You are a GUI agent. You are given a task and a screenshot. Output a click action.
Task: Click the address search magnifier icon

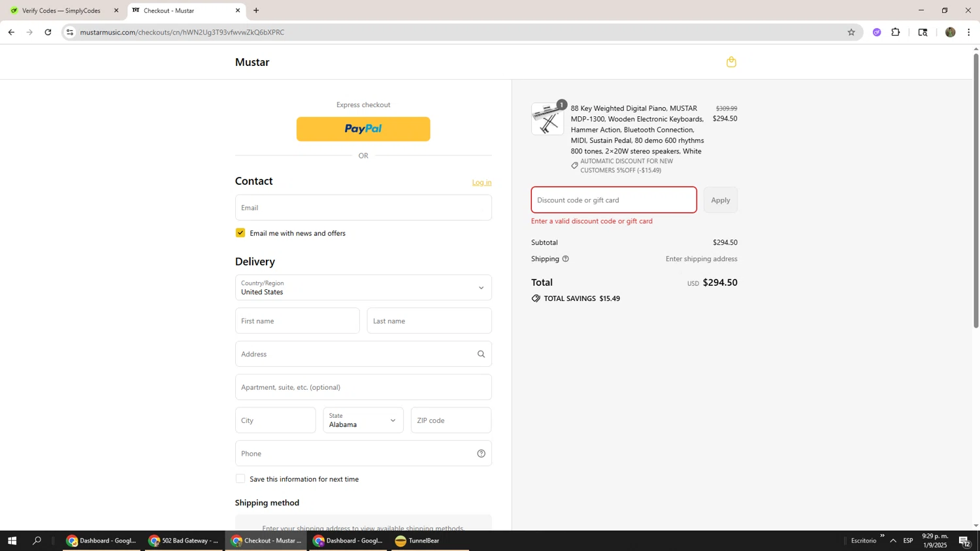481,354
